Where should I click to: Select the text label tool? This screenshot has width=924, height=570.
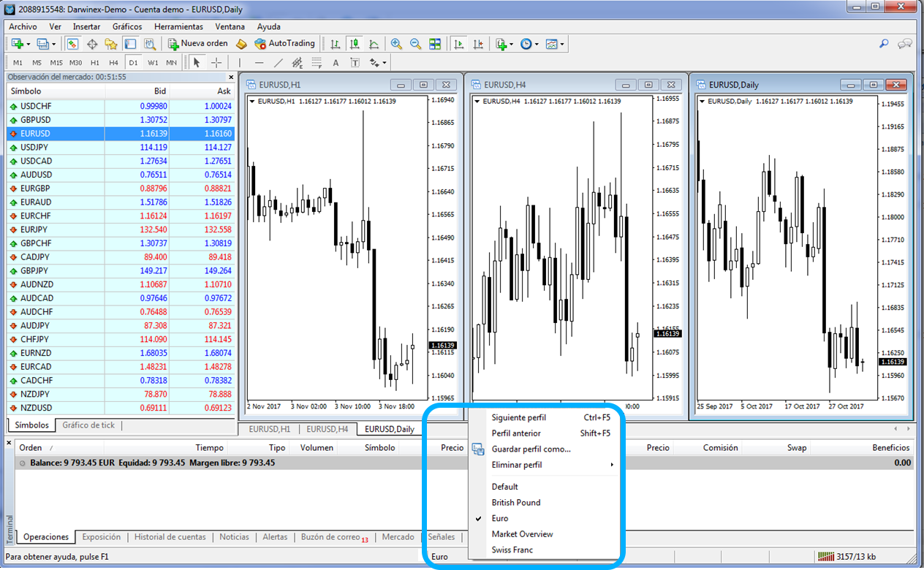[x=355, y=62]
